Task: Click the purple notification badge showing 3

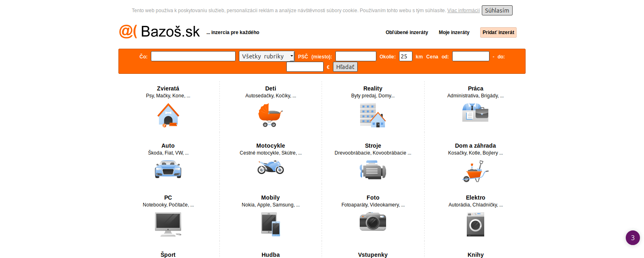Action: (x=633, y=238)
